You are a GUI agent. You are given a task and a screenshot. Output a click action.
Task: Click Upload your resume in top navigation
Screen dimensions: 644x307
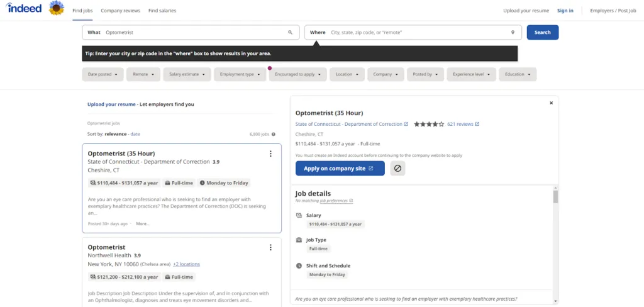[526, 11]
